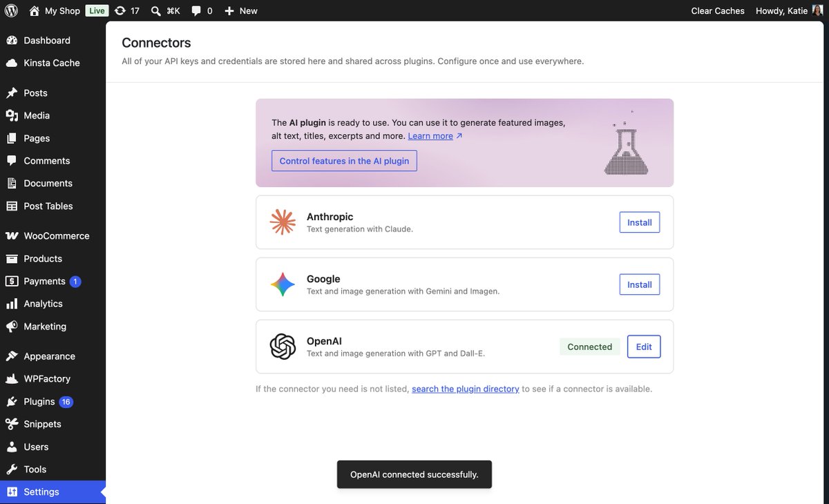
Task: Click GPT and Dall-E description text
Action: (x=396, y=353)
